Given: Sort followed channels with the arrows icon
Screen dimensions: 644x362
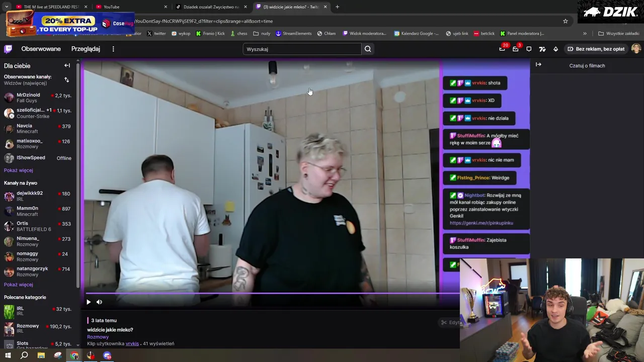Looking at the screenshot, I should (66, 79).
